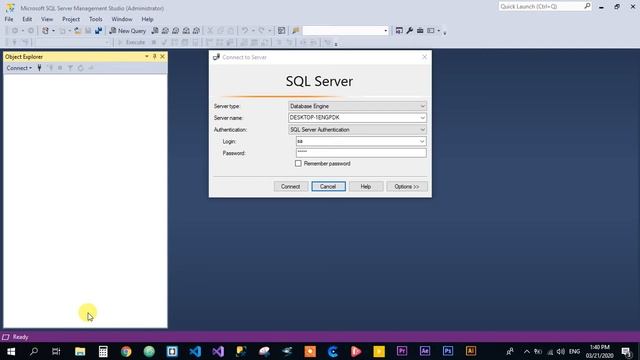Open Visual Studio Code from the taskbar
This screenshot has width=640, height=360.
(x=195, y=351)
